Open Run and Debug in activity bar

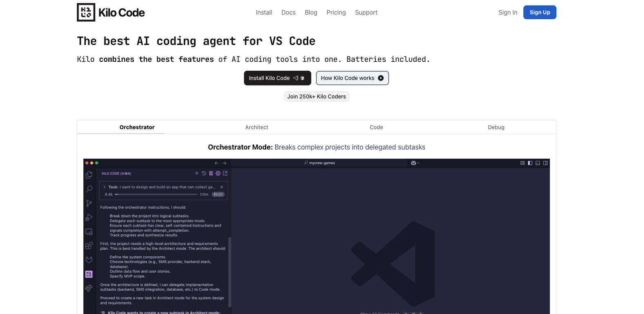click(x=89, y=218)
